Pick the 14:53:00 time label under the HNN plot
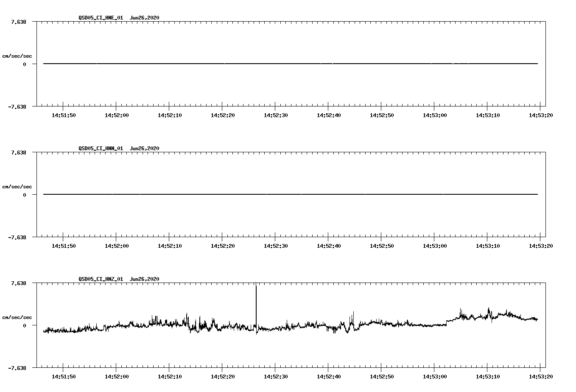Screen dimensions: 576x392 [435, 246]
